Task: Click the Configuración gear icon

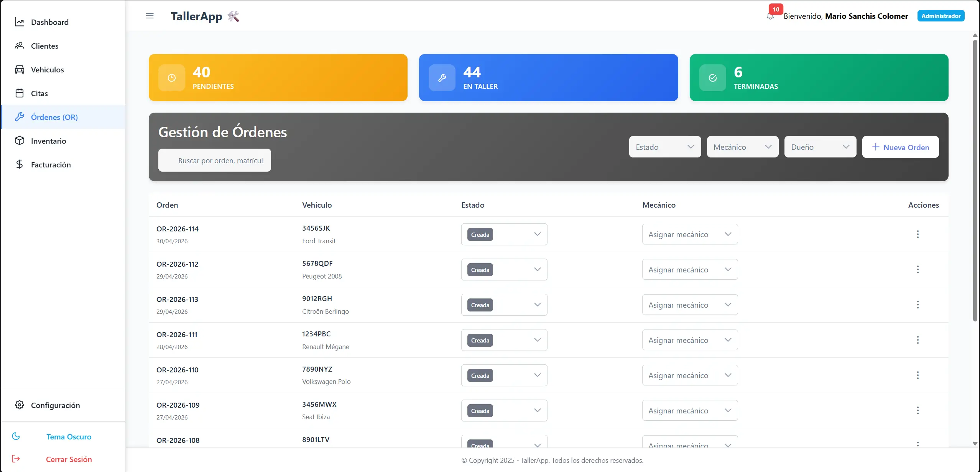Action: pos(20,405)
